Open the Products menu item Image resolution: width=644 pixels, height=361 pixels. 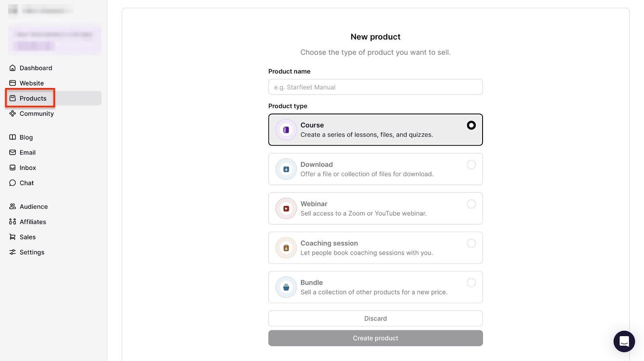point(33,99)
